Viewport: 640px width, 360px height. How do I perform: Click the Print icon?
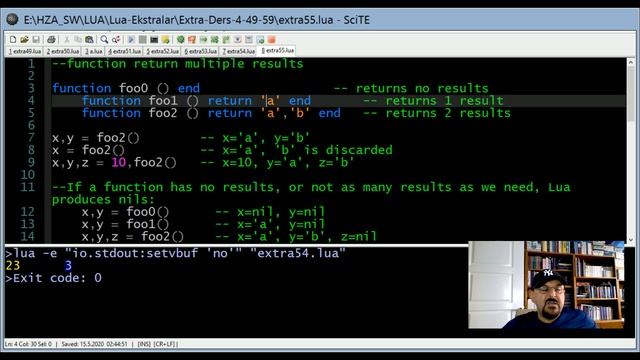(51, 40)
